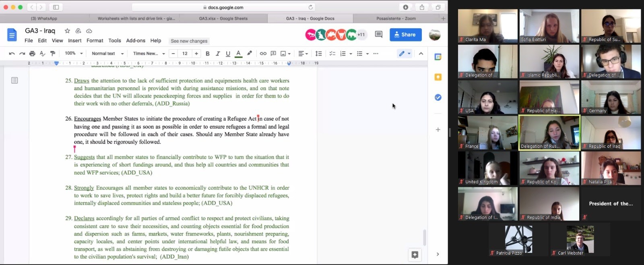644x265 pixels.
Task: Open Google Calendar side panel
Action: click(438, 57)
